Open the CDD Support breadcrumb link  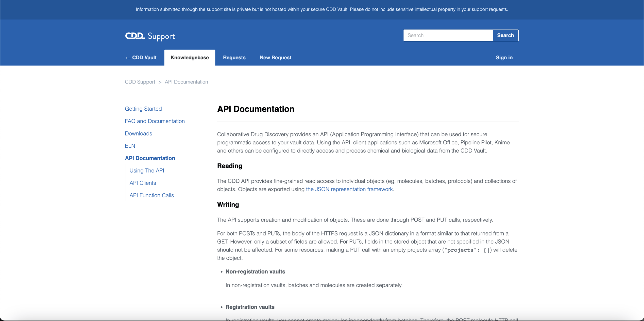(140, 82)
